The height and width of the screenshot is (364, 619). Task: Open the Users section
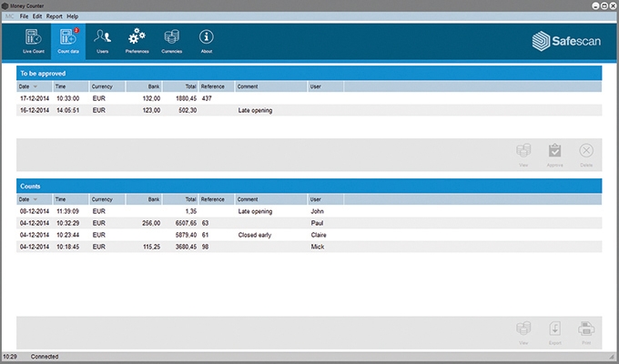pyautogui.click(x=103, y=41)
